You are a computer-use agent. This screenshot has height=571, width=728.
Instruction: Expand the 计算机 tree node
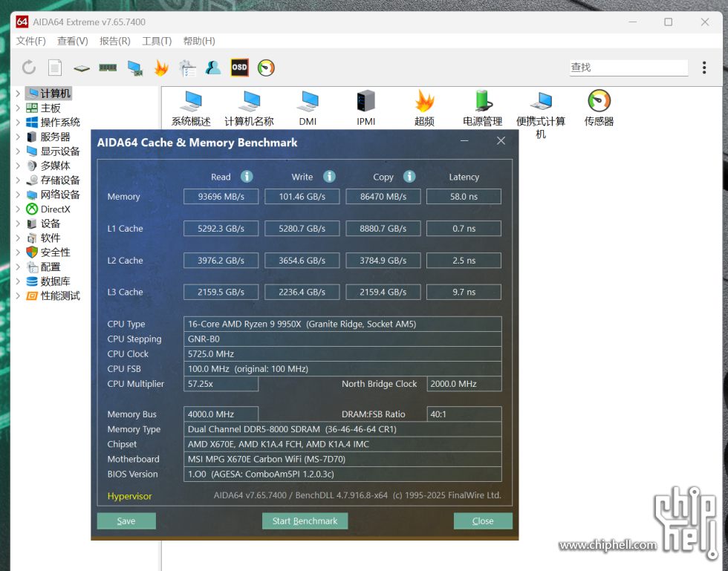[18, 94]
